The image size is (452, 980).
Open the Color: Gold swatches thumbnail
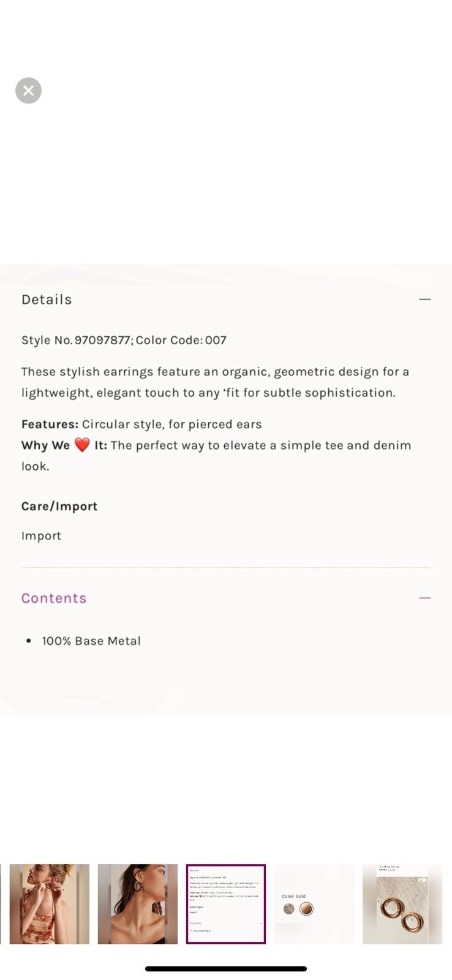pos(314,904)
